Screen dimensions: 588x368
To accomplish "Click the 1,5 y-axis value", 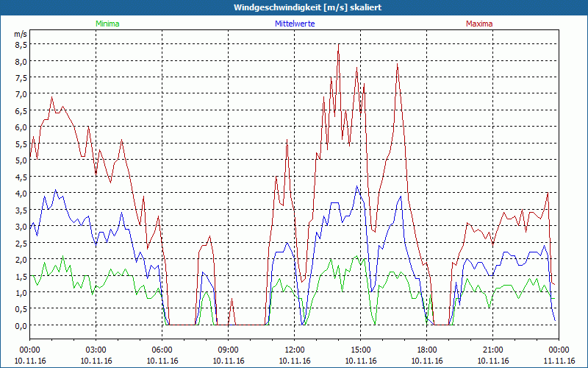I will tap(21, 276).
